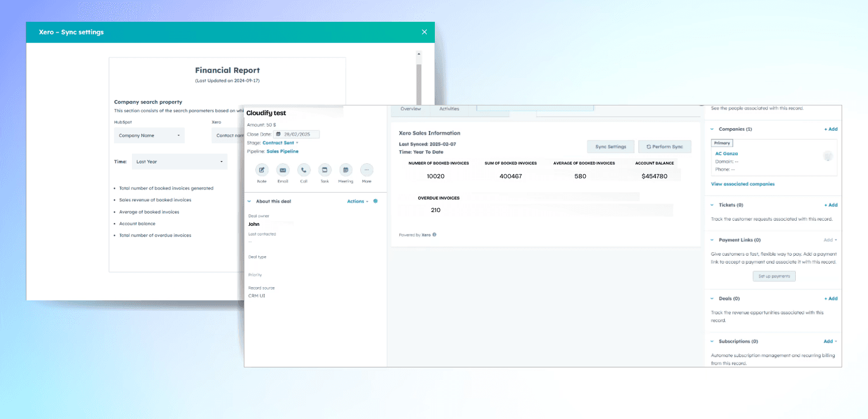Image resolution: width=868 pixels, height=419 pixels.
Task: Click + Add for Companies
Action: [831, 129]
